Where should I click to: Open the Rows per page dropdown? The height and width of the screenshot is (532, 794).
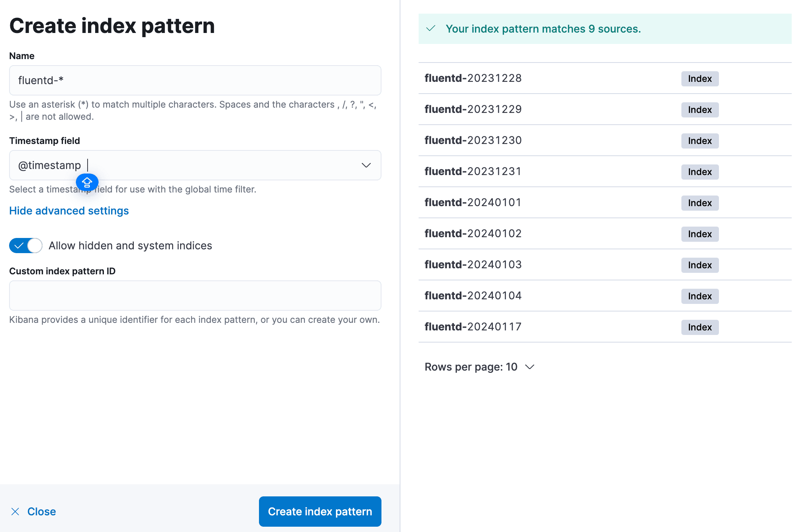click(x=480, y=367)
